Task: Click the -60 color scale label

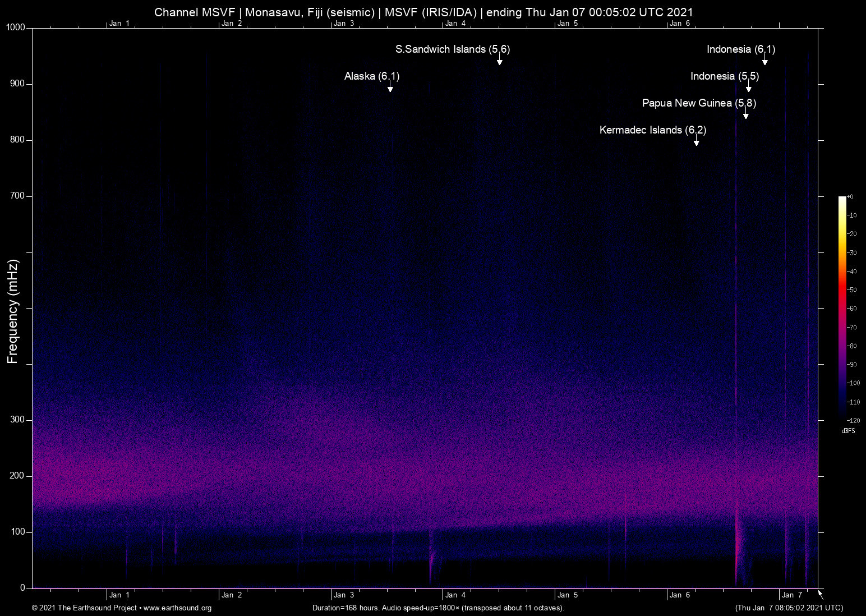Action: [851, 309]
